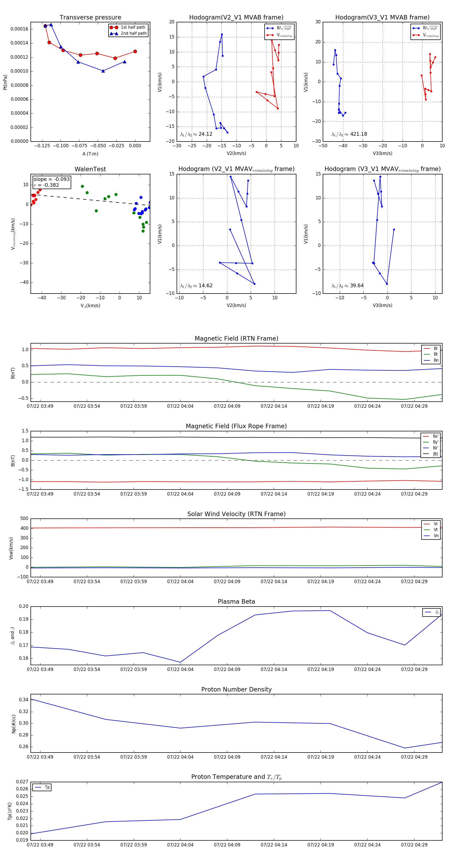Select the 'Np(#/cc)' y-axis label
The image size is (473, 868).
tap(14, 724)
